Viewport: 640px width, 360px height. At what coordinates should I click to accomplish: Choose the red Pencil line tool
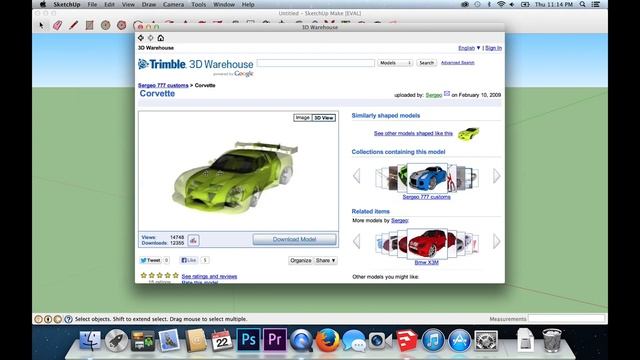[x=73, y=25]
